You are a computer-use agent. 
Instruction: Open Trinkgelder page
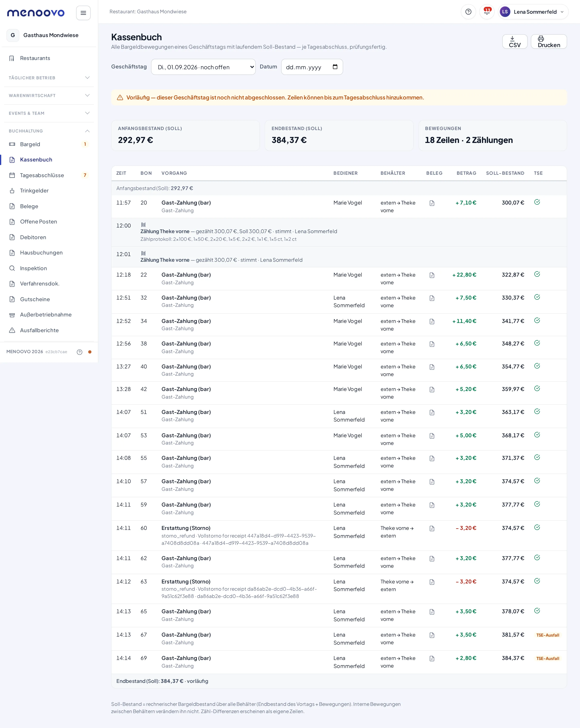point(49,191)
